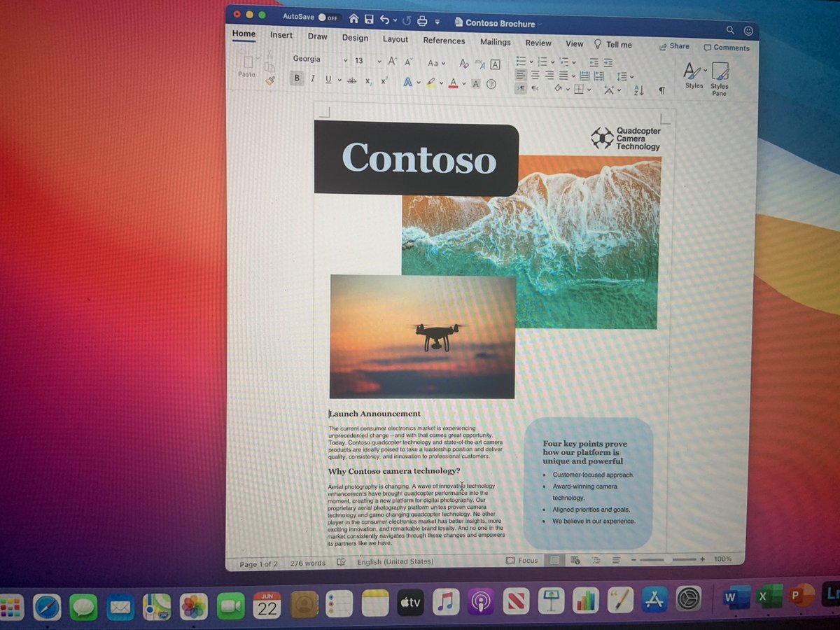Image resolution: width=840 pixels, height=630 pixels.
Task: Center-align the paragraph text
Action: 535,75
